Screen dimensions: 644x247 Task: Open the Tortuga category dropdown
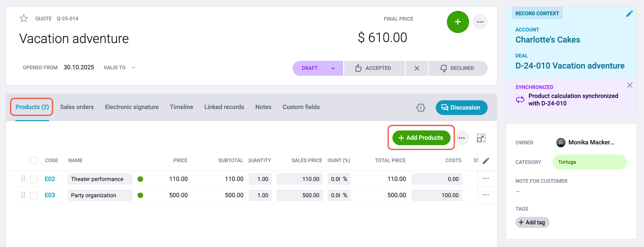589,162
